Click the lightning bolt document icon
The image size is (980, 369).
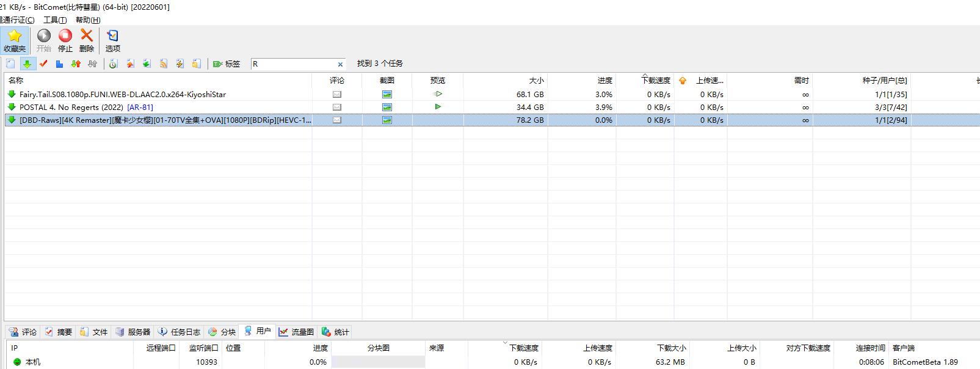pos(180,64)
